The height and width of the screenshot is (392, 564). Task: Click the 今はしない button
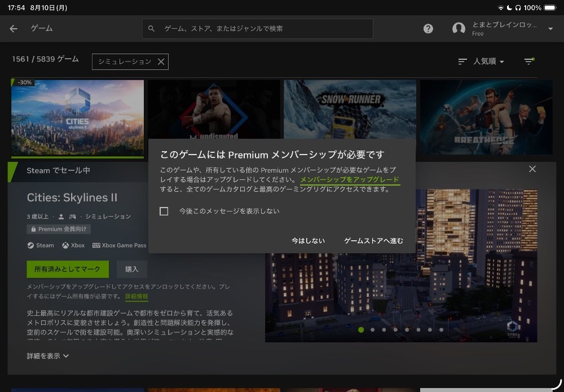(x=308, y=241)
